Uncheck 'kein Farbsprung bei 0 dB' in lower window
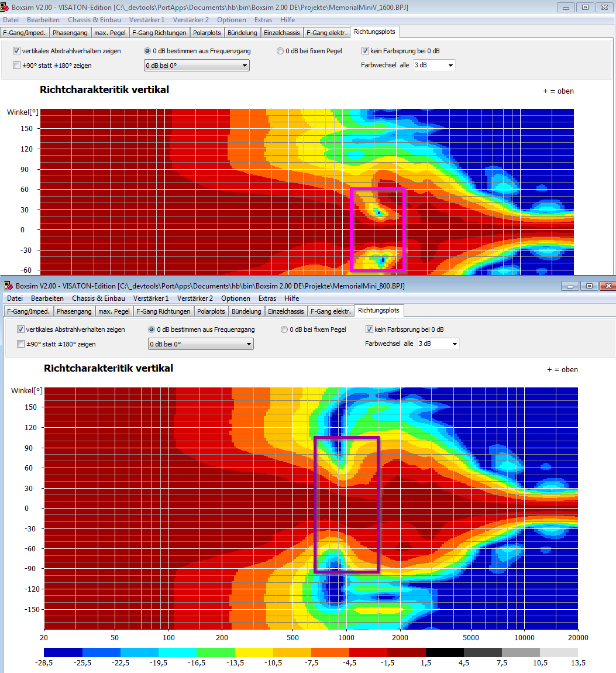This screenshot has height=673, width=616. (369, 329)
